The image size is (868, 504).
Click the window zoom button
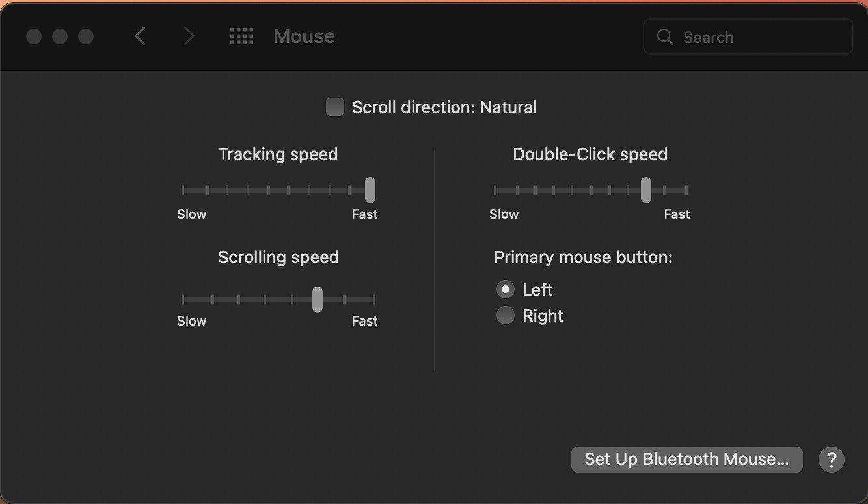[86, 36]
